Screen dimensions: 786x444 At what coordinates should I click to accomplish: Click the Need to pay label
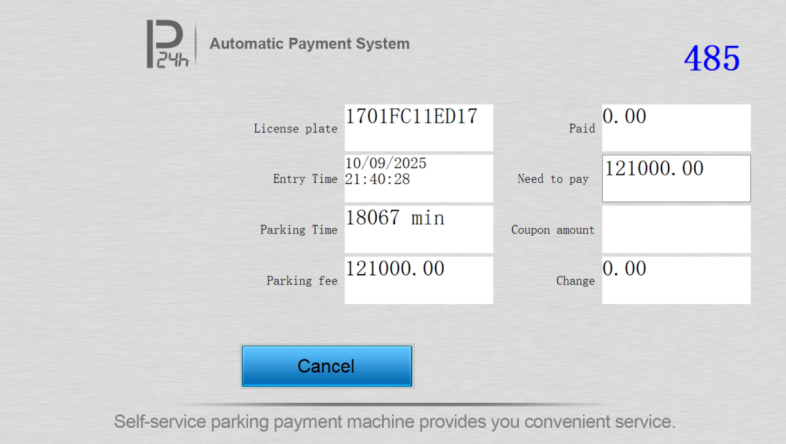coord(553,179)
